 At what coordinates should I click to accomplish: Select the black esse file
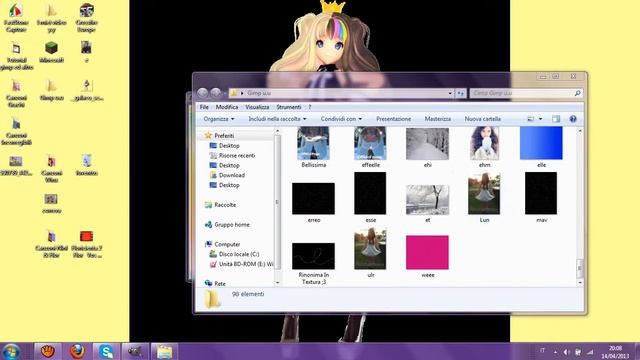point(370,198)
